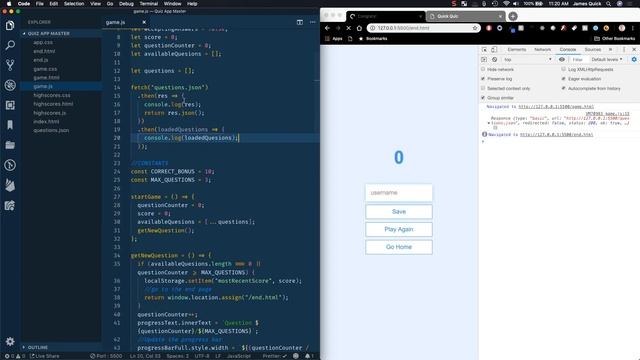Image resolution: width=640 pixels, height=360 pixels.
Task: Open Other Bookmarks folder in Chrome
Action: (x=615, y=38)
